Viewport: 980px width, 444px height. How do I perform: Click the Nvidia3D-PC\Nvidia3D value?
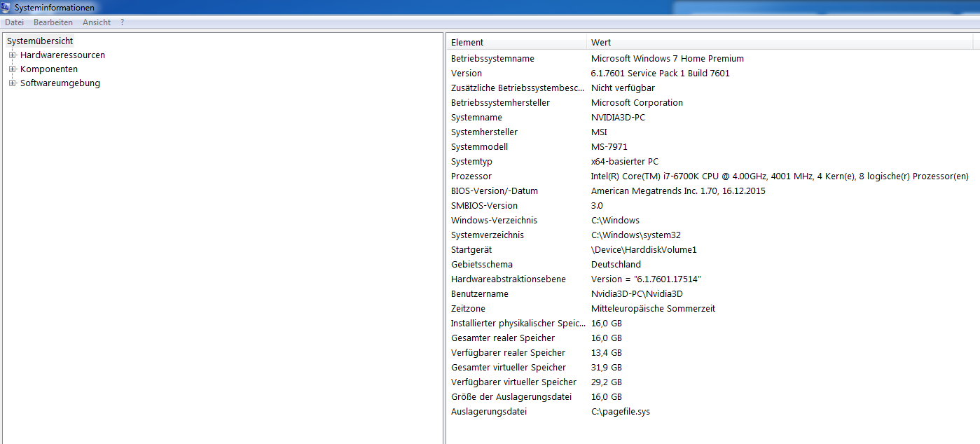637,294
